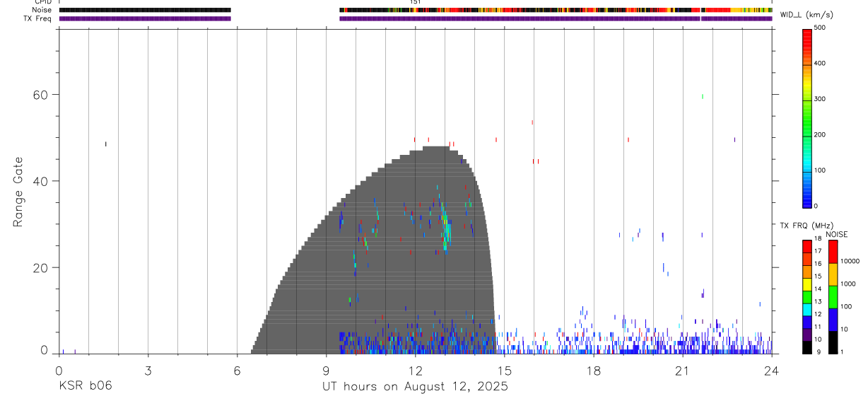Click the 200 label on WID color bar
Image resolution: width=868 pixels, height=401 pixels.
point(820,135)
